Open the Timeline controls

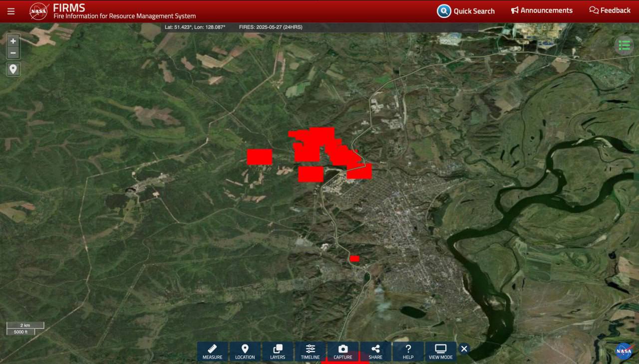point(310,352)
